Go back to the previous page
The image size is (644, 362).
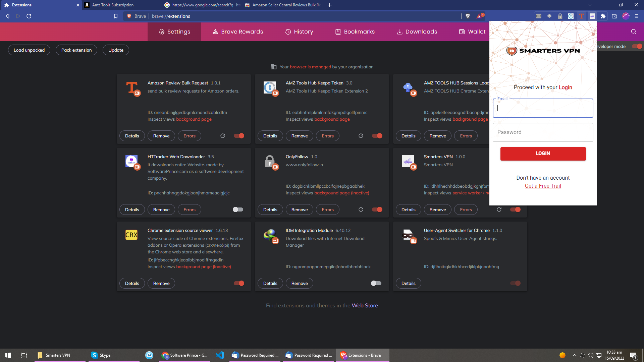pyautogui.click(x=7, y=16)
